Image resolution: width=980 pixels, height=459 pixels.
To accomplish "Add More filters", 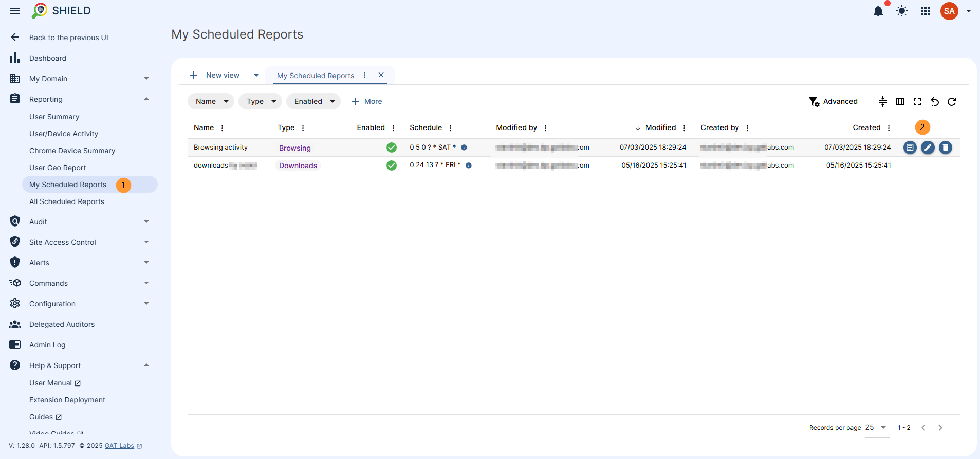I will pyautogui.click(x=366, y=101).
